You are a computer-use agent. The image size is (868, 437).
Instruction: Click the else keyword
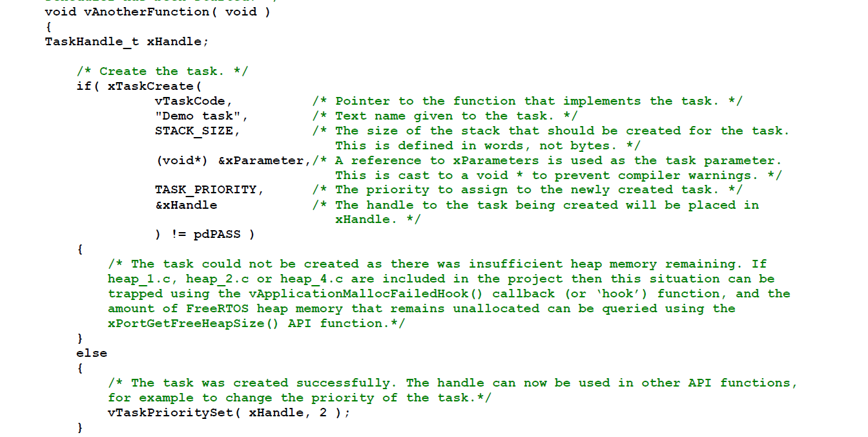click(92, 353)
